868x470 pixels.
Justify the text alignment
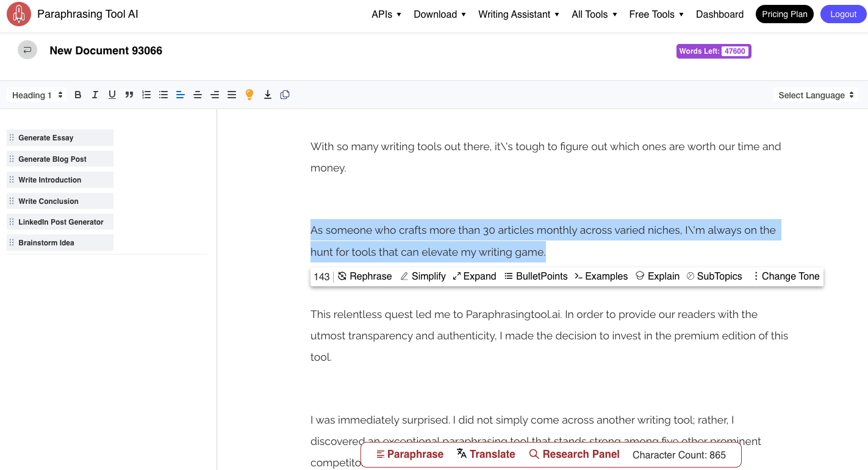[232, 95]
